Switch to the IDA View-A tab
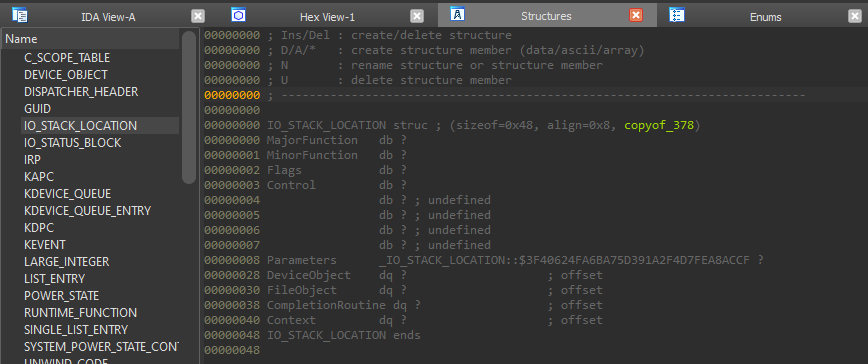 [x=108, y=17]
